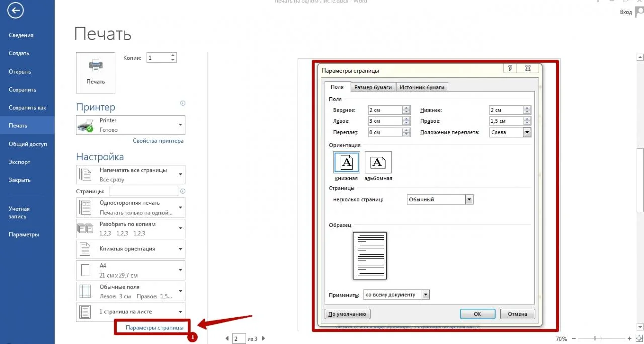Click the Образец page preview thumbnail

click(x=370, y=255)
